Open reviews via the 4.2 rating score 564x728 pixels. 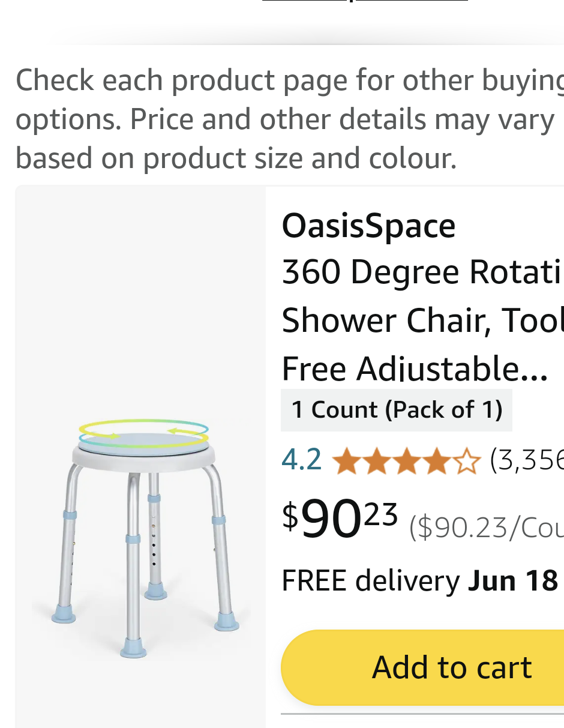(301, 460)
